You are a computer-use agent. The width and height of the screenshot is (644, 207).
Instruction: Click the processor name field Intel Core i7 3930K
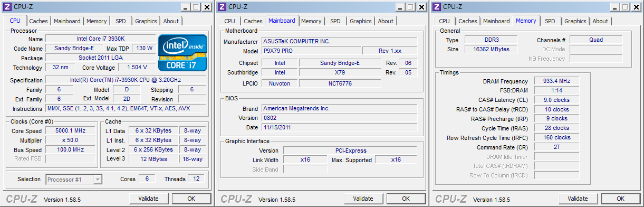(101, 39)
